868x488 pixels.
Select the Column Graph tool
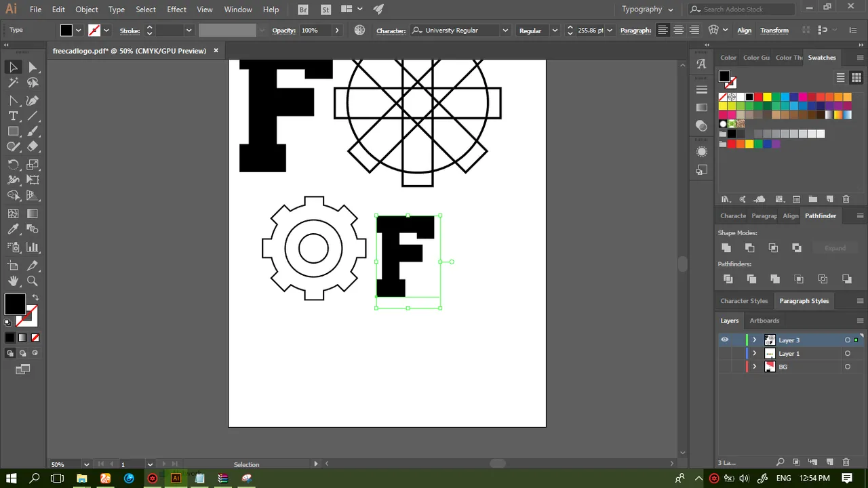coord(33,247)
